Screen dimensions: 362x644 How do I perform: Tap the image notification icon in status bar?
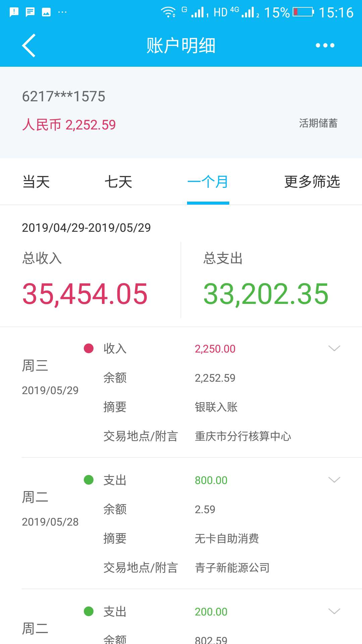[x=46, y=12]
